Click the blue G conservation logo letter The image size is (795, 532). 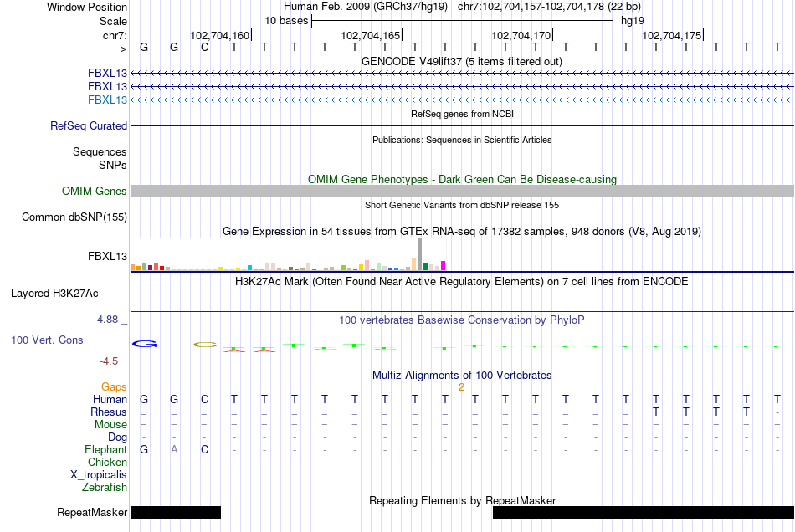click(x=145, y=344)
